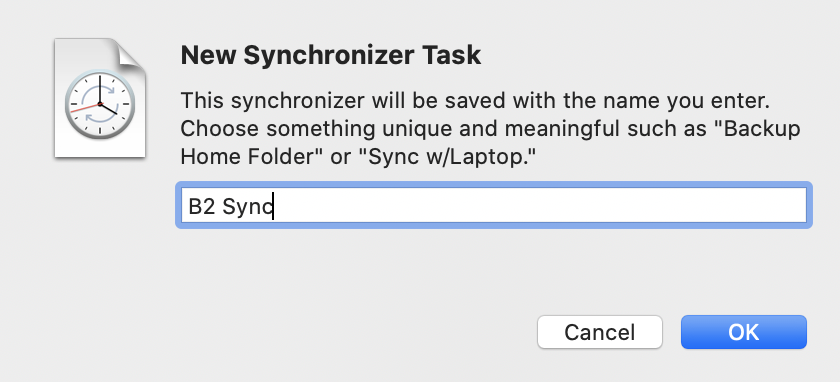Click the clock face on the icon
Viewport: 840px width, 382px height.
point(100,104)
